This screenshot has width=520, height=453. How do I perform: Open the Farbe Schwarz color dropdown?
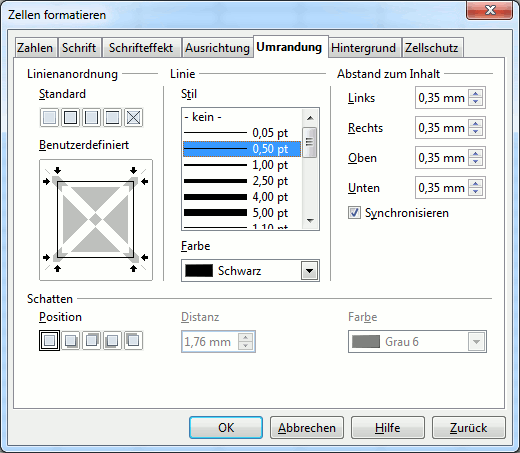pos(310,271)
